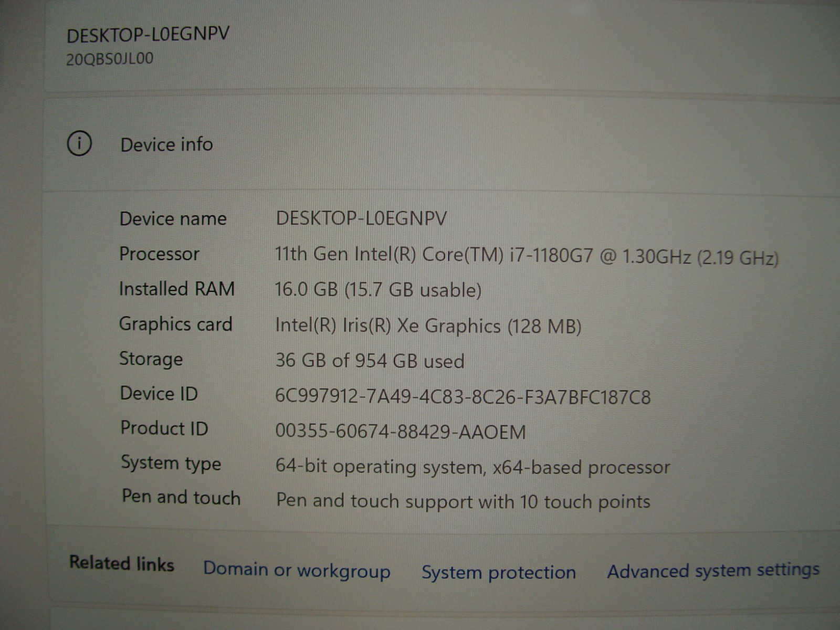Click the model number 20QBS0JL00
The width and height of the screenshot is (840, 630).
point(110,59)
